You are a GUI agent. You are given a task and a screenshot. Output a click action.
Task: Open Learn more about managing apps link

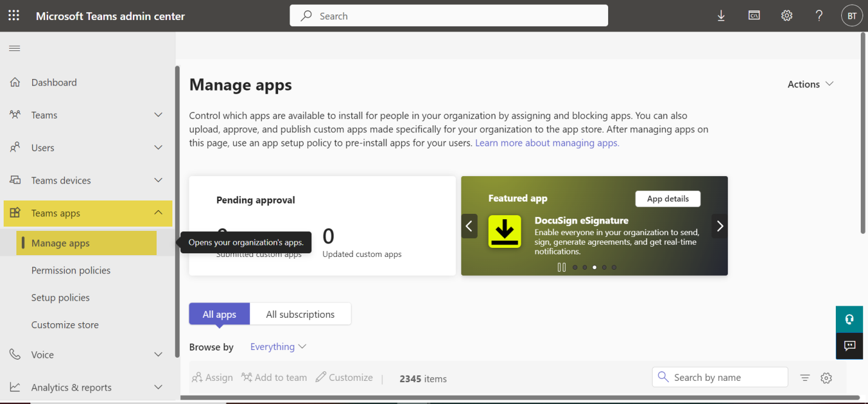547,143
